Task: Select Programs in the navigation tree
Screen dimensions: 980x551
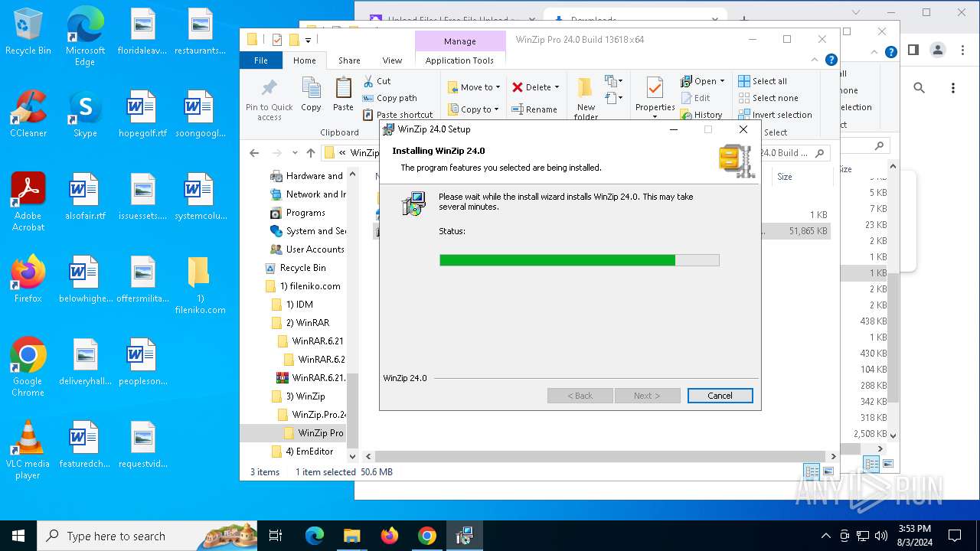Action: point(298,213)
